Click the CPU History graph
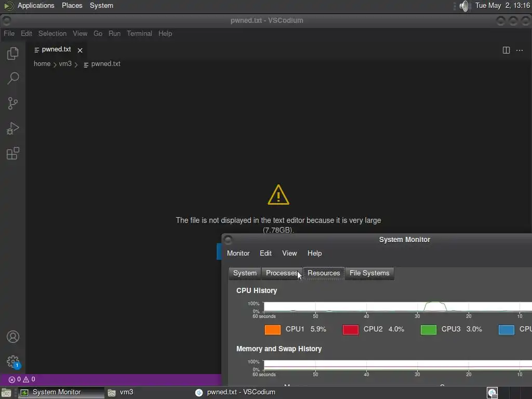This screenshot has width=532, height=399. 397,307
